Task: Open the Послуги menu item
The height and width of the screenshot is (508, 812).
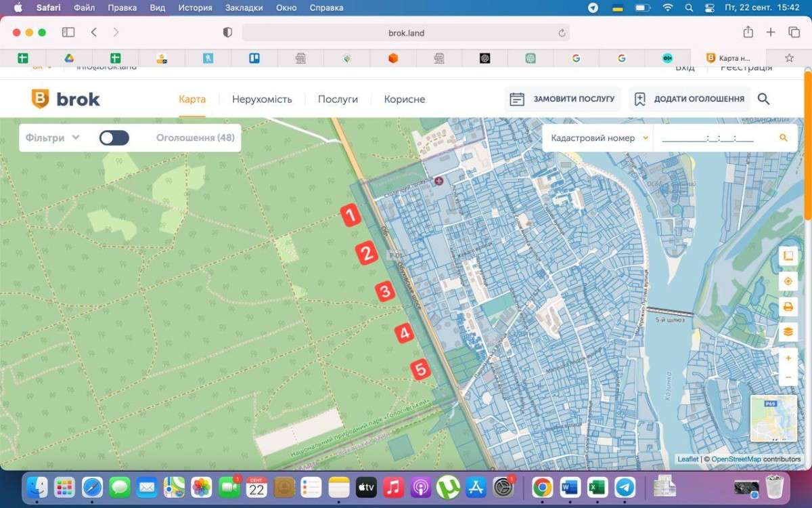Action: pyautogui.click(x=338, y=100)
